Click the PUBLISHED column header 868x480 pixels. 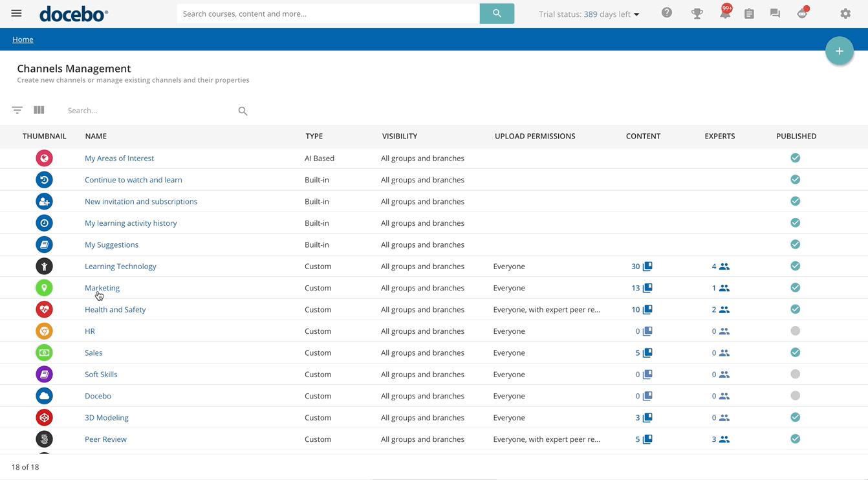point(796,136)
